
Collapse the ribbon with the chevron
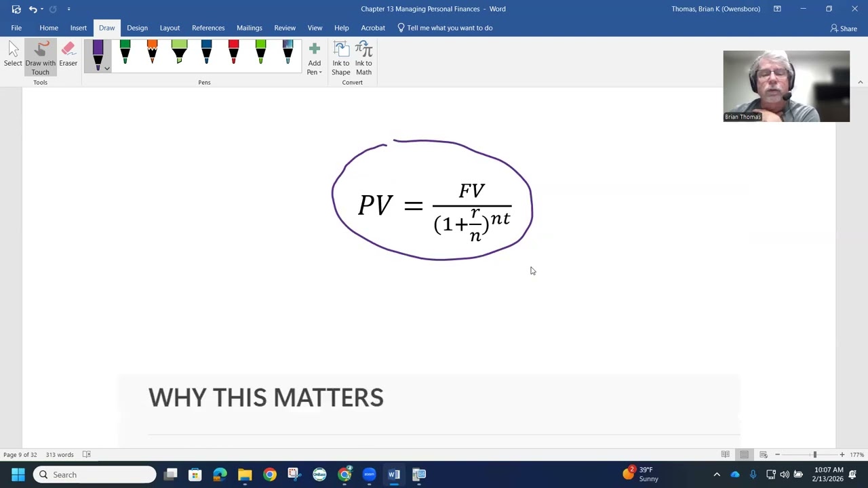[x=860, y=82]
